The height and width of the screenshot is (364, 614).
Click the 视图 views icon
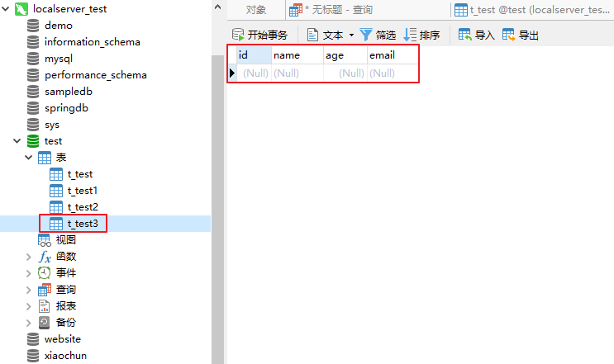(x=45, y=240)
